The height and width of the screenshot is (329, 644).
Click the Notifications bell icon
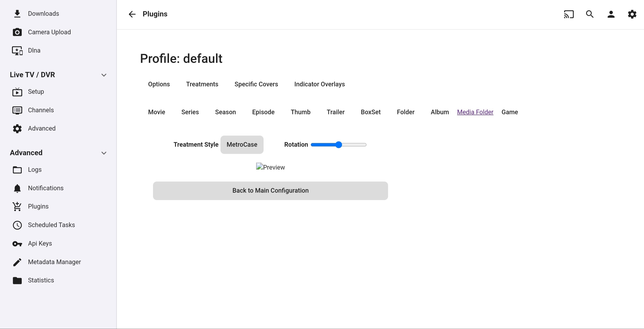click(17, 188)
